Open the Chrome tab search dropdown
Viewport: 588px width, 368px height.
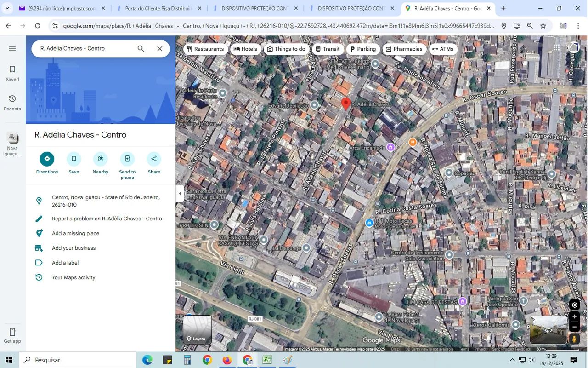pos(7,8)
